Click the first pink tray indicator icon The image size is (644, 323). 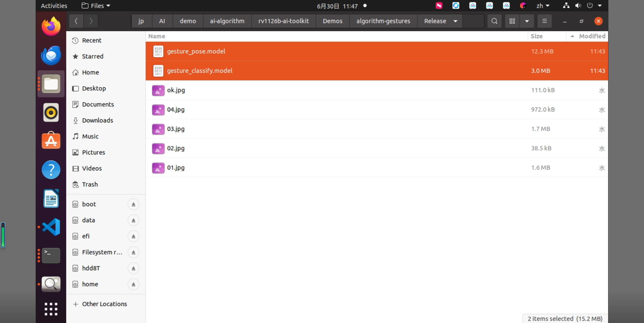[x=439, y=6]
